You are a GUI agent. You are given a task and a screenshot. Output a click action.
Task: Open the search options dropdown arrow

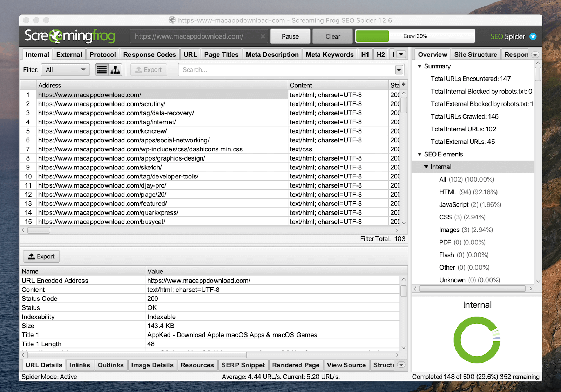click(399, 70)
